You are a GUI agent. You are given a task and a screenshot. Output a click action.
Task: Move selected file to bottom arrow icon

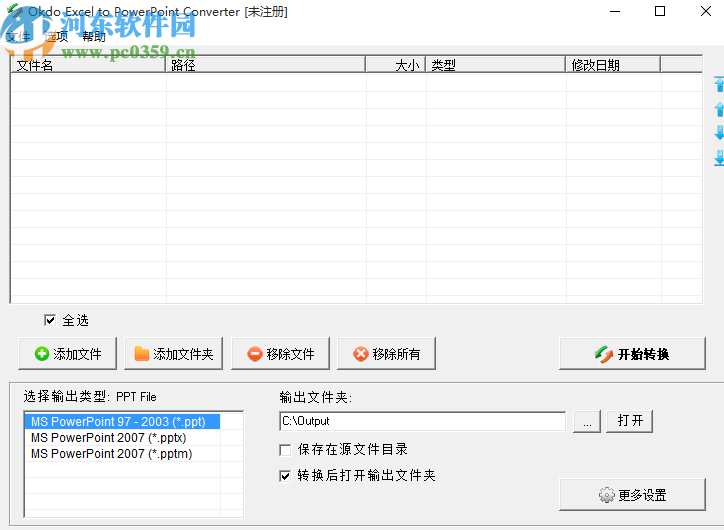click(x=719, y=157)
